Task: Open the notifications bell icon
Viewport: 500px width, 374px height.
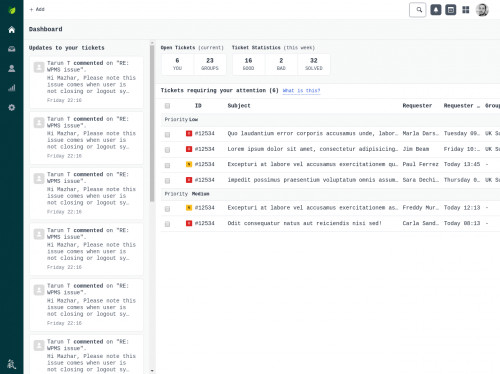Action: pyautogui.click(x=436, y=10)
